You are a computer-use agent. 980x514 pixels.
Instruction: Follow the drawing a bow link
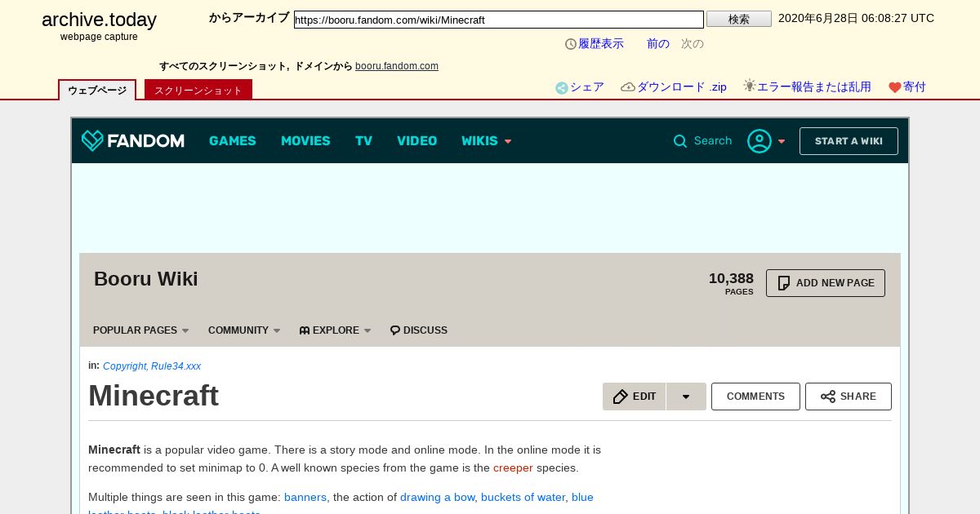coord(437,498)
